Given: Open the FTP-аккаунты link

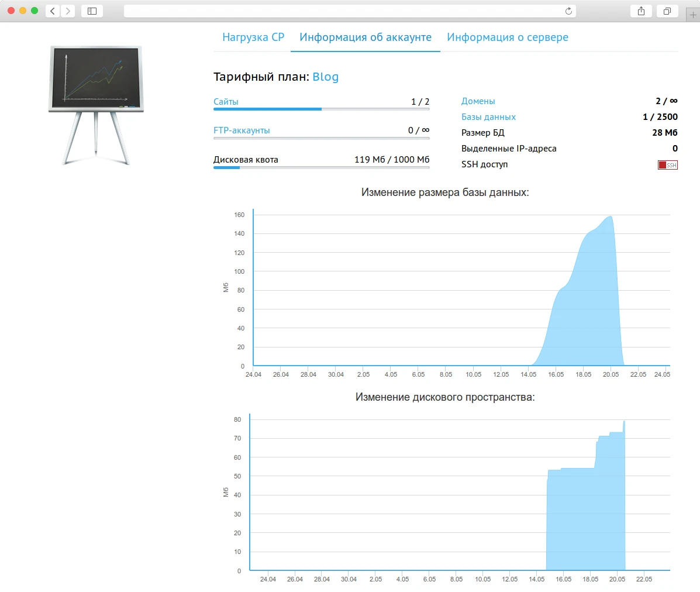Looking at the screenshot, I should (242, 130).
